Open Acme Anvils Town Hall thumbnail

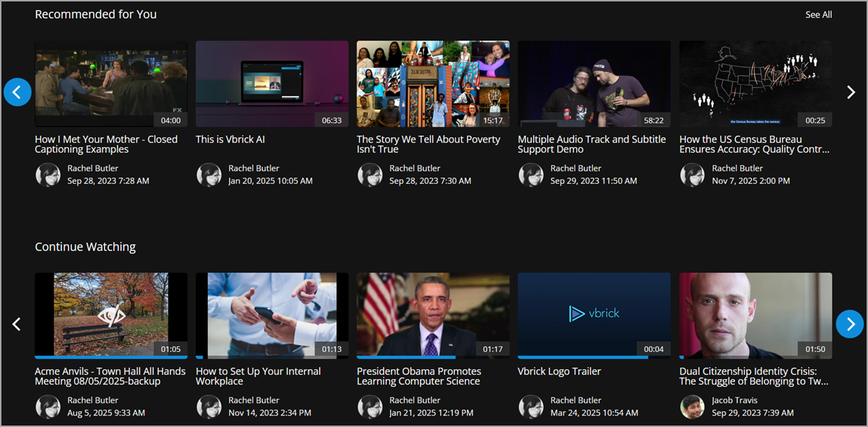pos(111,315)
